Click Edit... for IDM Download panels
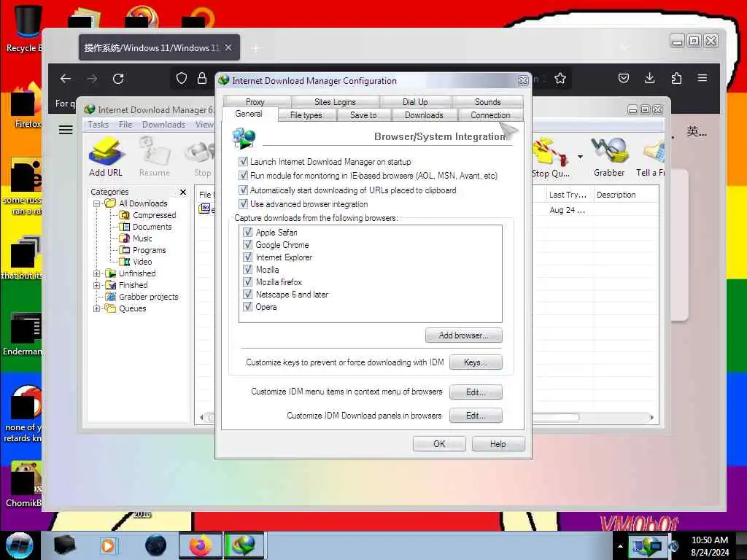Viewport: 747px width, 560px height. pos(476,415)
